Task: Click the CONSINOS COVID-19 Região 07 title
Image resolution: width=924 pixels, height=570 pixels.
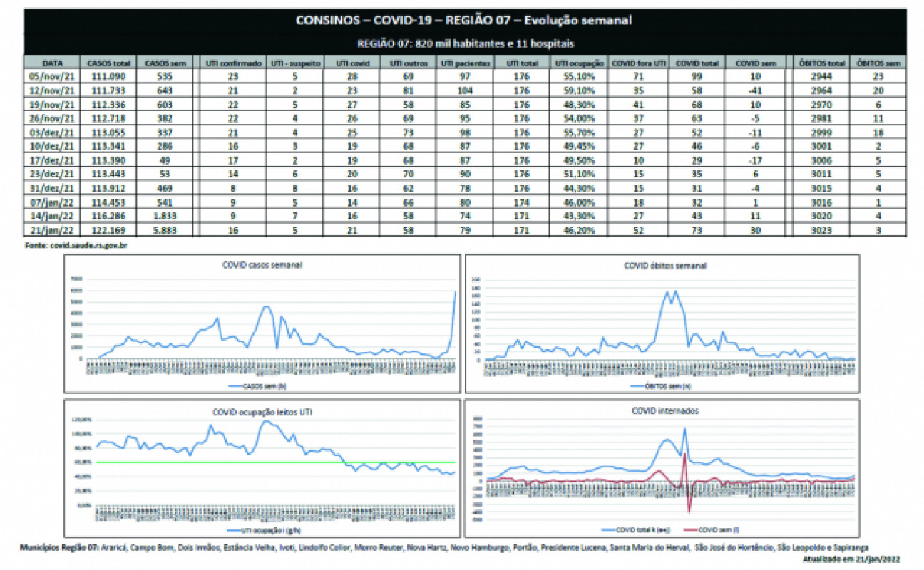Action: tap(463, 21)
